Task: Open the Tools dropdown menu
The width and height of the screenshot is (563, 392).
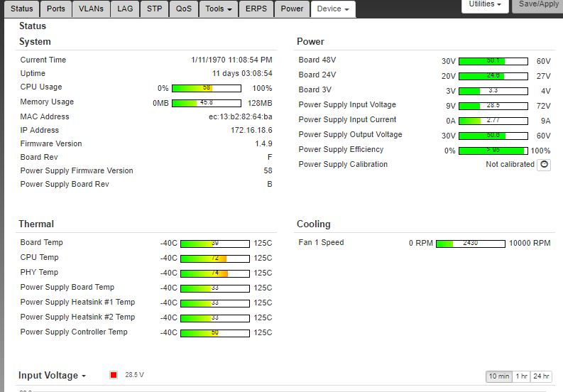Action: click(x=218, y=9)
